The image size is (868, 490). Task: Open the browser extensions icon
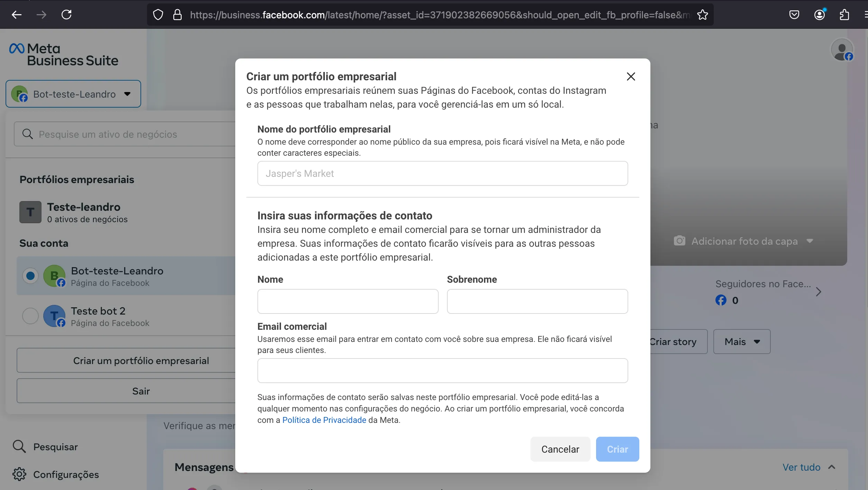coord(844,15)
